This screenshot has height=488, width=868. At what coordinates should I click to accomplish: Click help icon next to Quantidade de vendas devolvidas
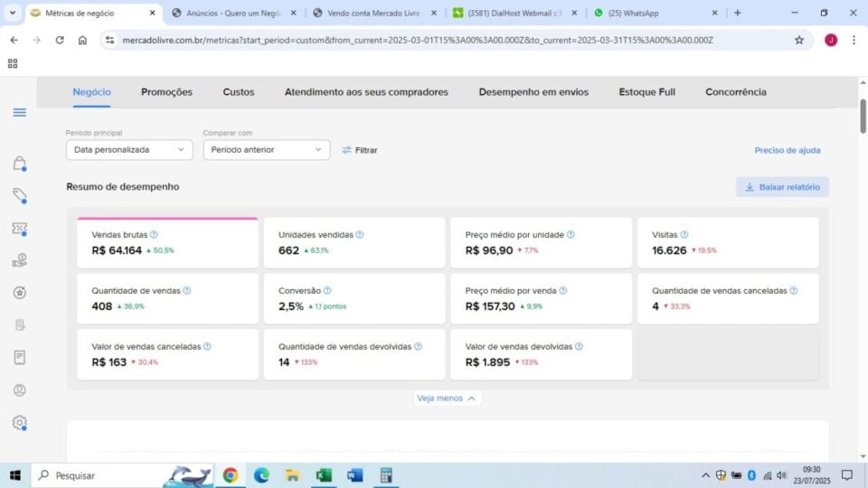[x=418, y=346]
